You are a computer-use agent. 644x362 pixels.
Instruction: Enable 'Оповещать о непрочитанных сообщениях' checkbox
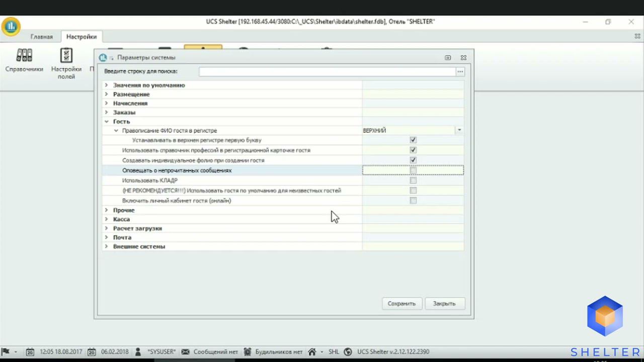(413, 170)
